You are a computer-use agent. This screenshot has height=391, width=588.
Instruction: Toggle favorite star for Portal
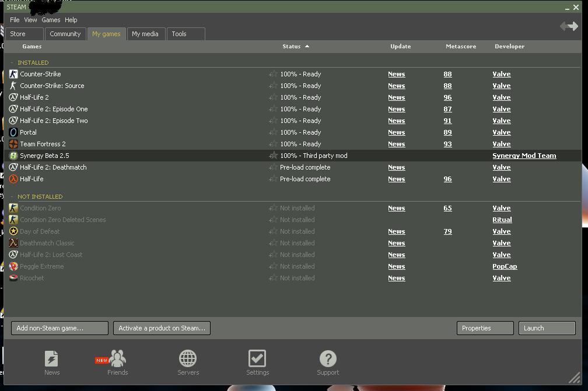274,132
